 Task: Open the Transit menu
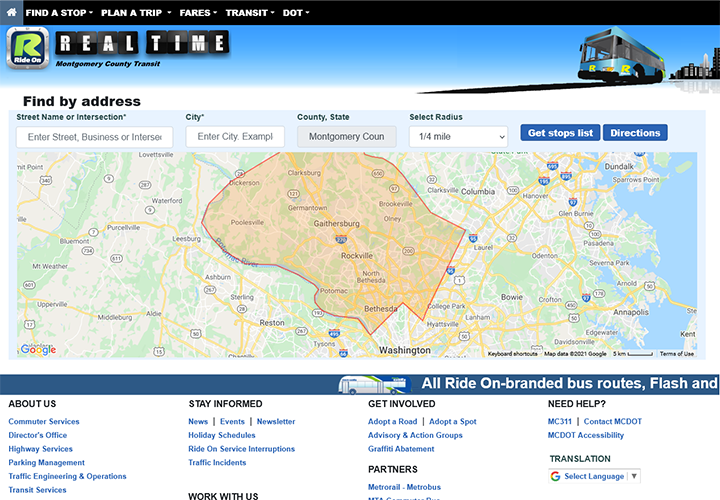250,13
